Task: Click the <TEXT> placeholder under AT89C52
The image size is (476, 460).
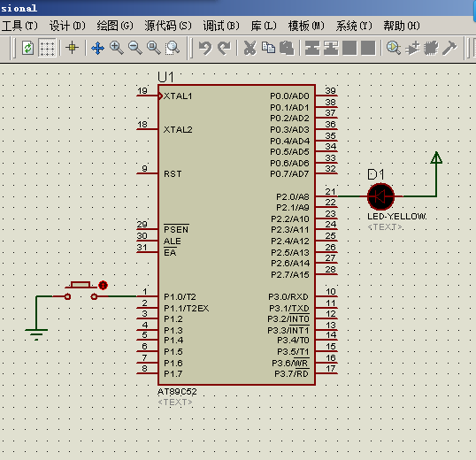Action: (x=175, y=402)
